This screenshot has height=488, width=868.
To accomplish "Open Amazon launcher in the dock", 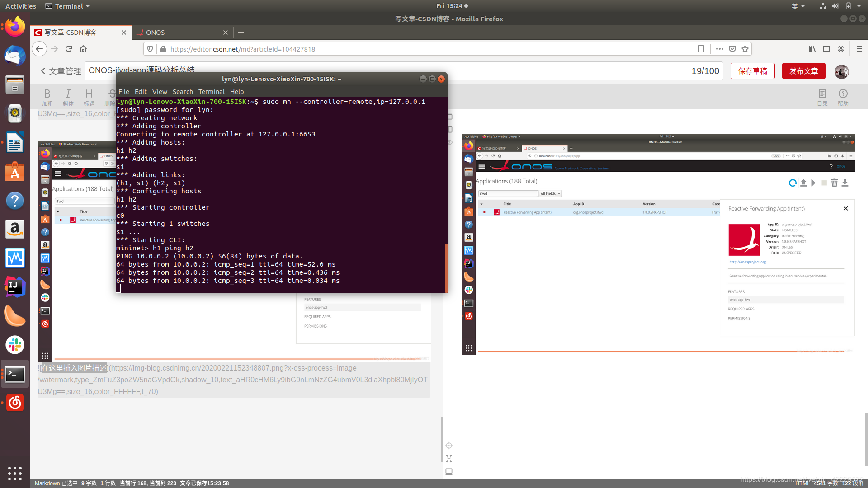I will coord(15,229).
